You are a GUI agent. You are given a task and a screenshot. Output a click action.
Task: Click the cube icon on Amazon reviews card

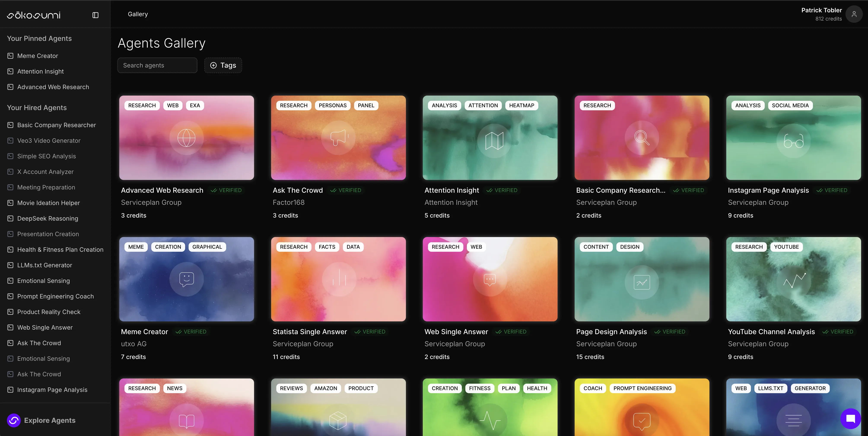[338, 420]
